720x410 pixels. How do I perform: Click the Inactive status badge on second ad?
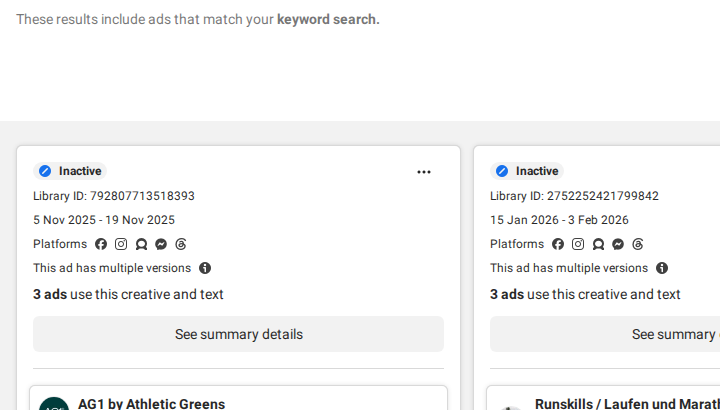tap(527, 171)
